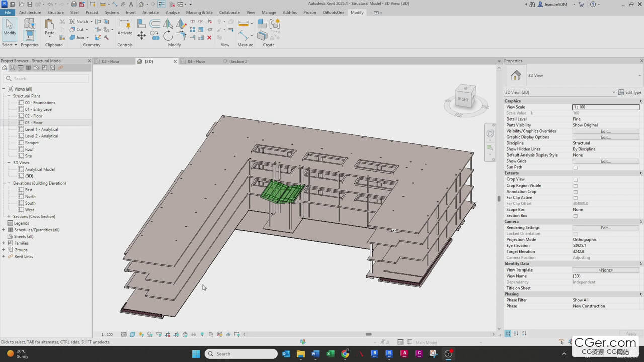Collapse the Views (all) tree node

point(4,89)
